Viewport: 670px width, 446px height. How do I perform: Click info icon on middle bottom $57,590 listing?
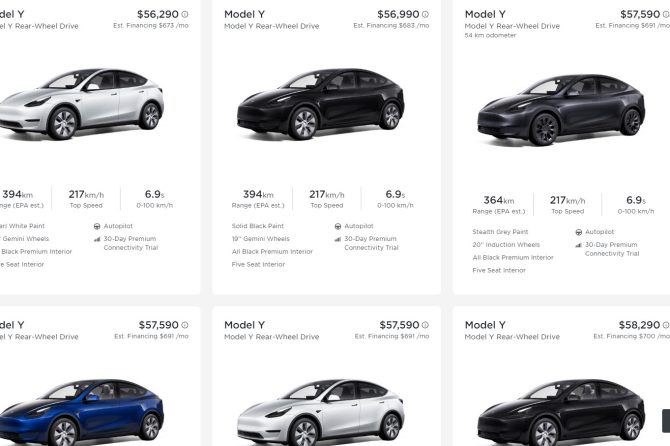[x=425, y=325]
